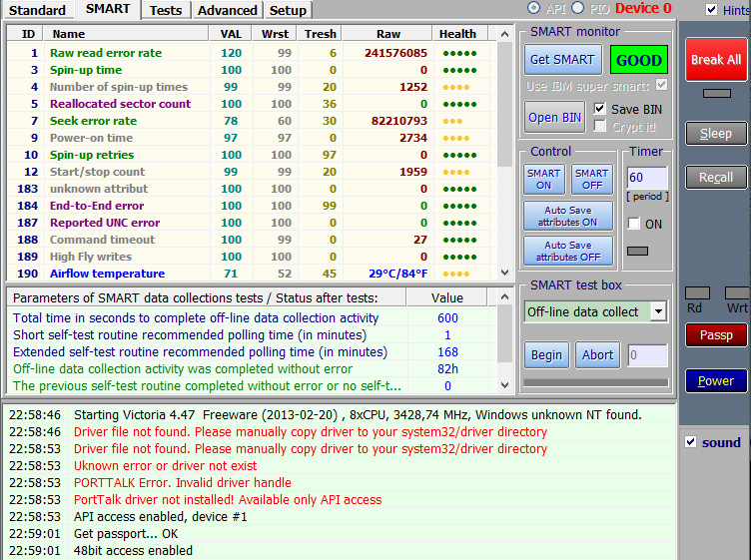Click the Rd indicator box
This screenshot has height=560, width=751.
pos(697,292)
